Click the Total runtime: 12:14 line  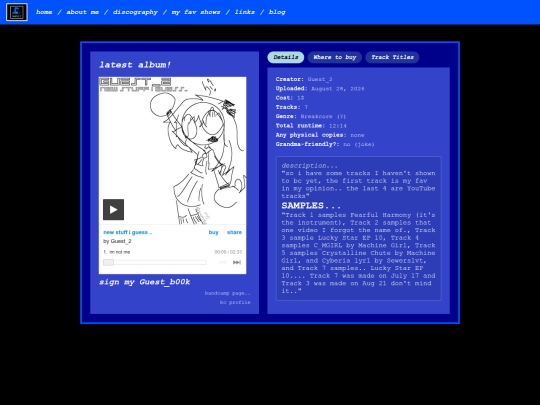[x=311, y=126]
